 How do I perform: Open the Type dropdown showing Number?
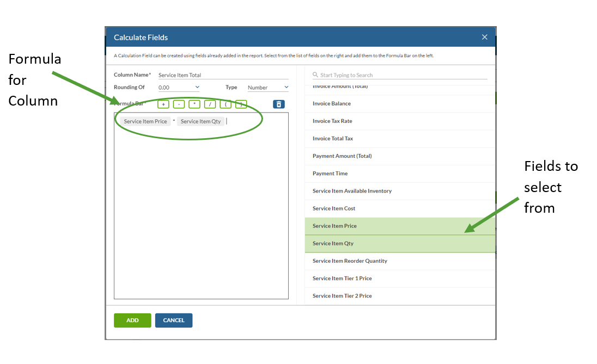click(x=268, y=87)
